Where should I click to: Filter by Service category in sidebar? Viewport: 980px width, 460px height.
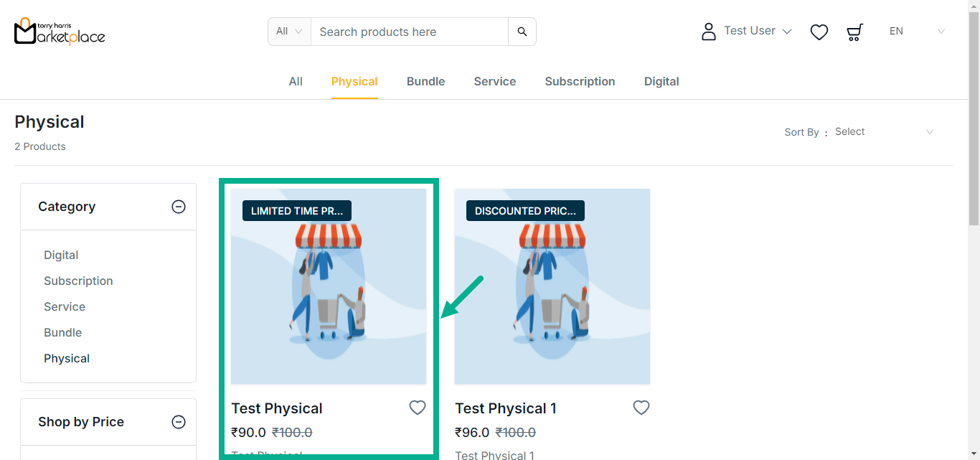pyautogui.click(x=65, y=306)
